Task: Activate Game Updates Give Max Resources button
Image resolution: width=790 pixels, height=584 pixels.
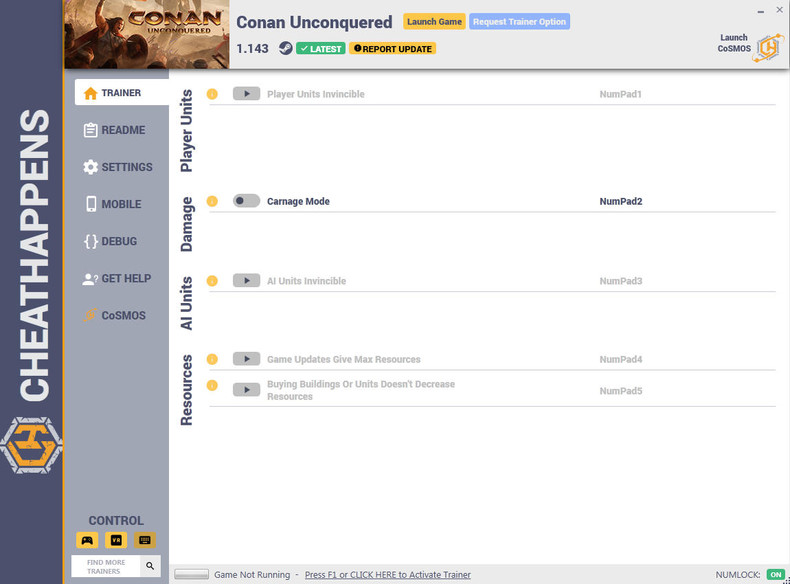Action: point(246,359)
